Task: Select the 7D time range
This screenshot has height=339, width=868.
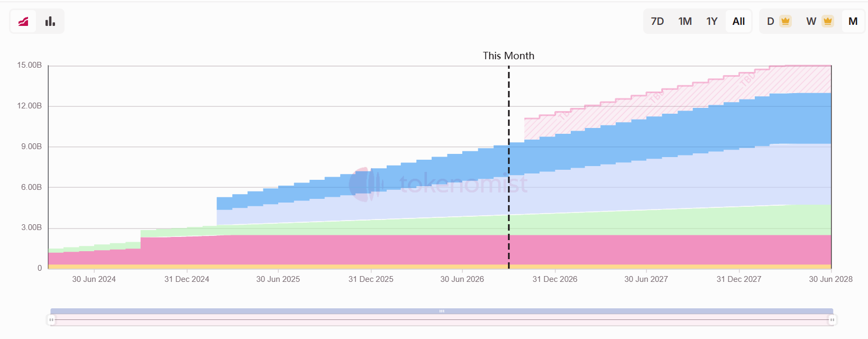Action: [x=657, y=21]
